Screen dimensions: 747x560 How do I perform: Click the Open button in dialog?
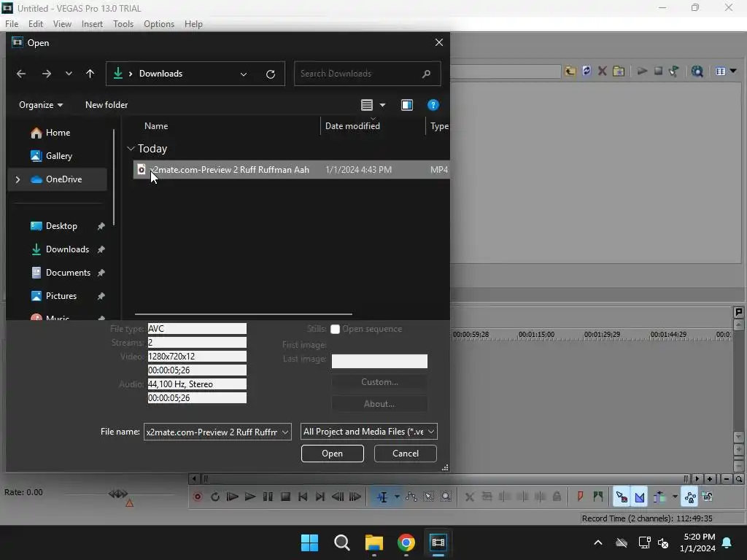pyautogui.click(x=332, y=454)
